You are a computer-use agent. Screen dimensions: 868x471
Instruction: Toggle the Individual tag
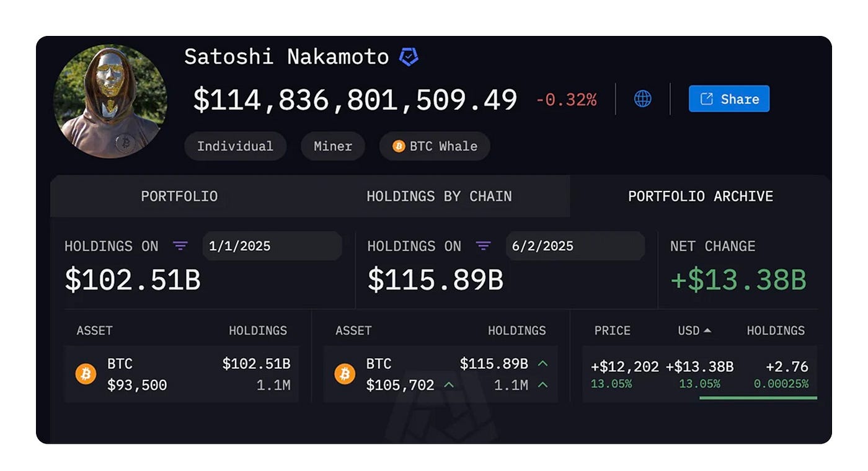235,146
